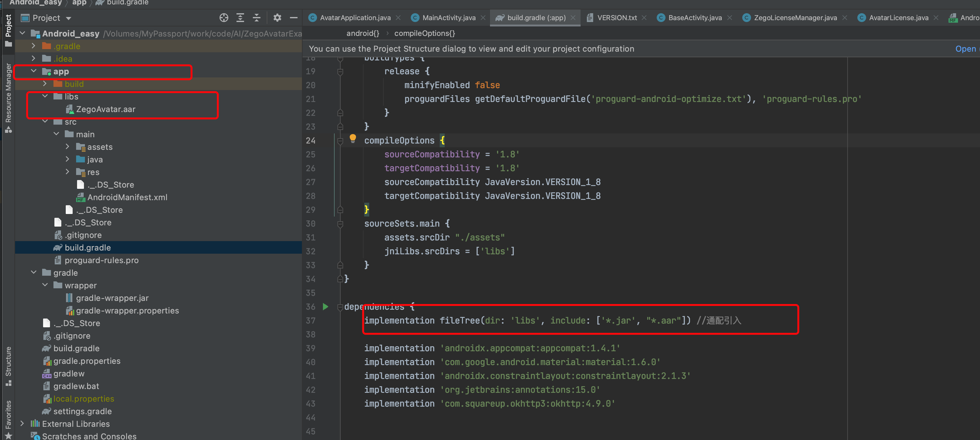Open the Project tool window sidebar tab
The width and height of the screenshot is (980, 440).
pos(8,31)
